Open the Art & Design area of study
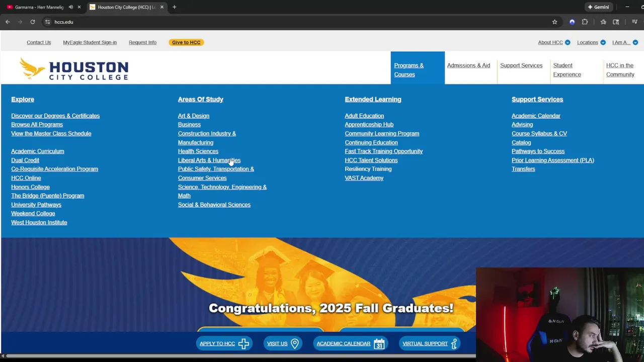The image size is (644, 362). pyautogui.click(x=194, y=116)
